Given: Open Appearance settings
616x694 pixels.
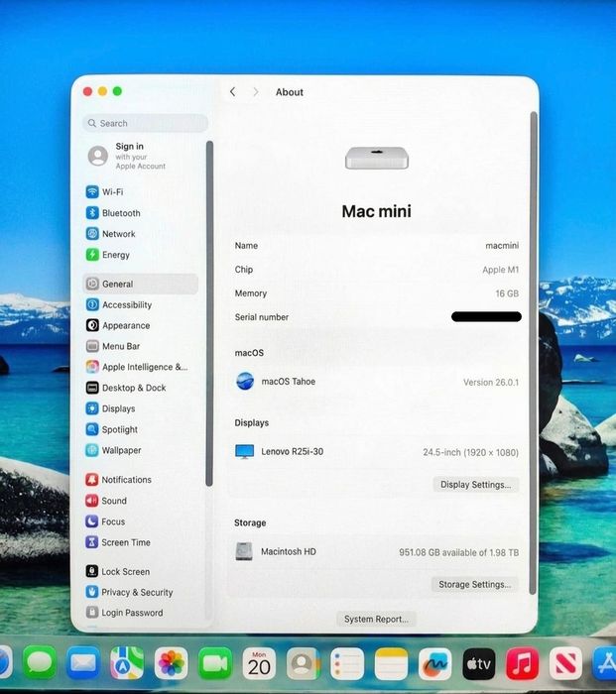Looking at the screenshot, I should click(118, 325).
